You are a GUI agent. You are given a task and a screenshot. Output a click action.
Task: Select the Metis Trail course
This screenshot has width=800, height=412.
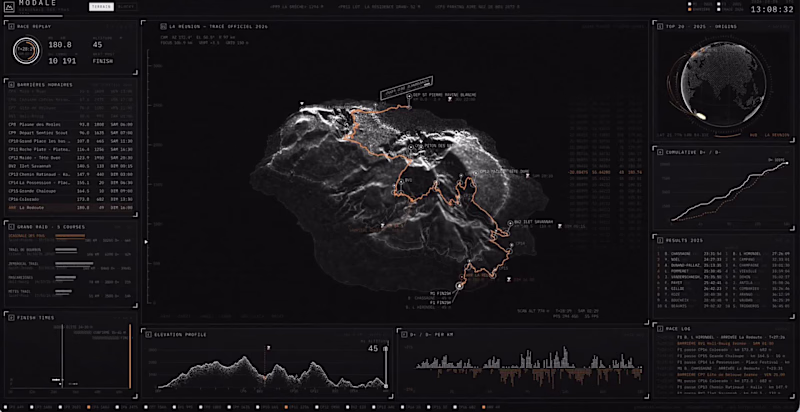pyautogui.click(x=70, y=293)
